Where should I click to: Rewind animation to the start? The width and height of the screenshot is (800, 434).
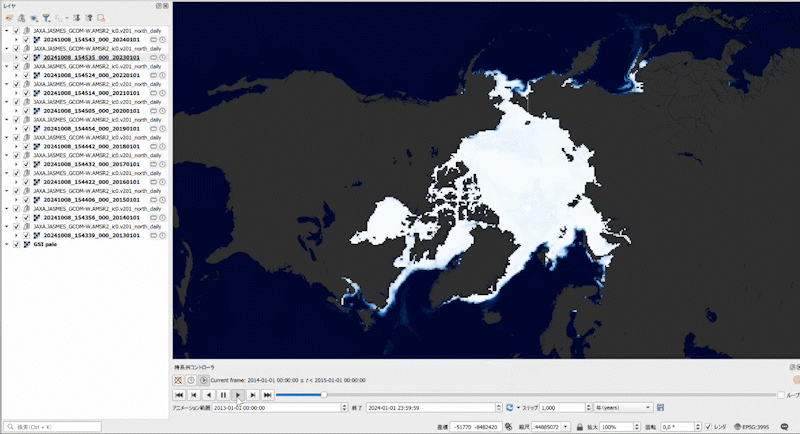[x=179, y=395]
